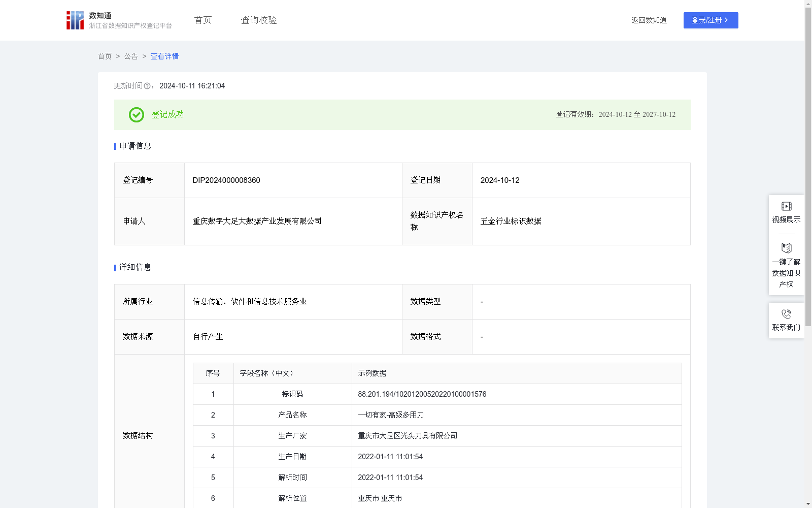Select 信息传输、软件和信息技术服务业 industry value
The image size is (812, 508).
pos(250,302)
